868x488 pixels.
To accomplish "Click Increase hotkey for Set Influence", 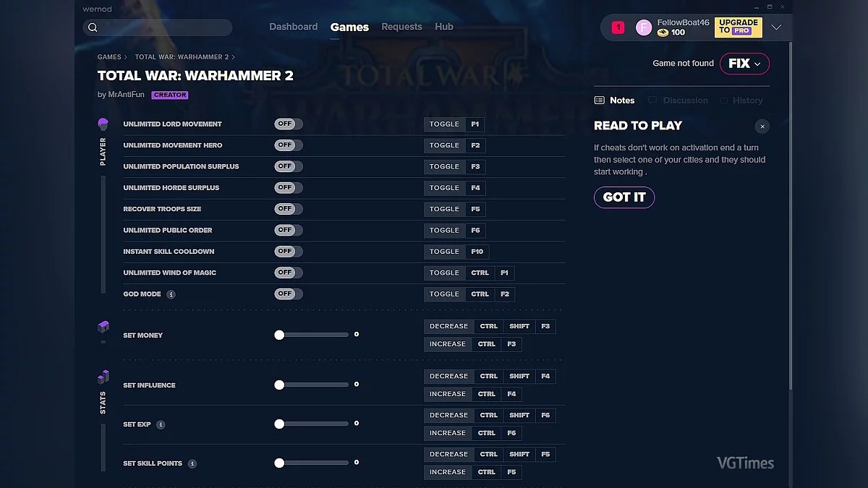I will pyautogui.click(x=448, y=394).
